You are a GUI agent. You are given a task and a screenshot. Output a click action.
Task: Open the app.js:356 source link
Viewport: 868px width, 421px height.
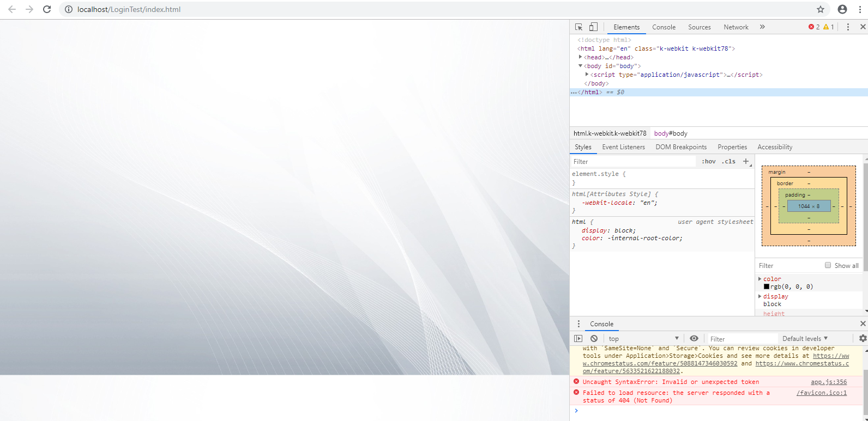point(829,382)
